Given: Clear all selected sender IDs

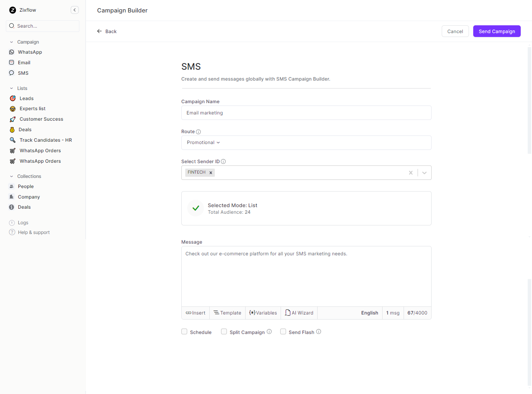Looking at the screenshot, I should [x=411, y=173].
